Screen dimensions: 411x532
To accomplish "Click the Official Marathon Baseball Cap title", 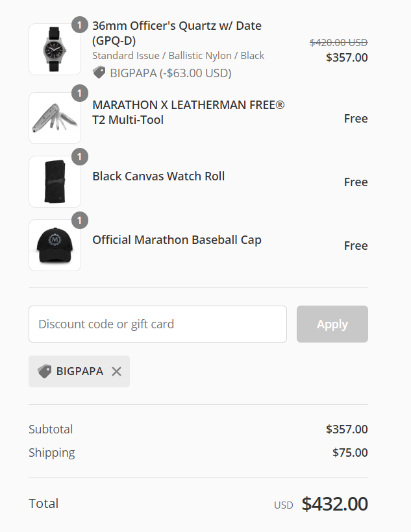I will coord(177,240).
